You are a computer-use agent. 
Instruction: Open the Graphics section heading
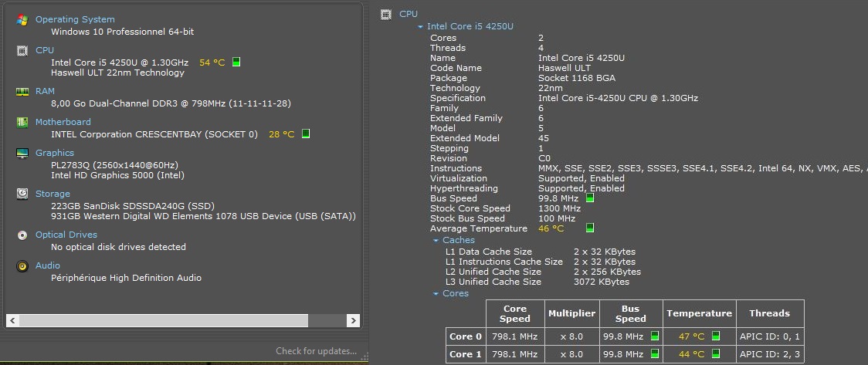tap(55, 153)
